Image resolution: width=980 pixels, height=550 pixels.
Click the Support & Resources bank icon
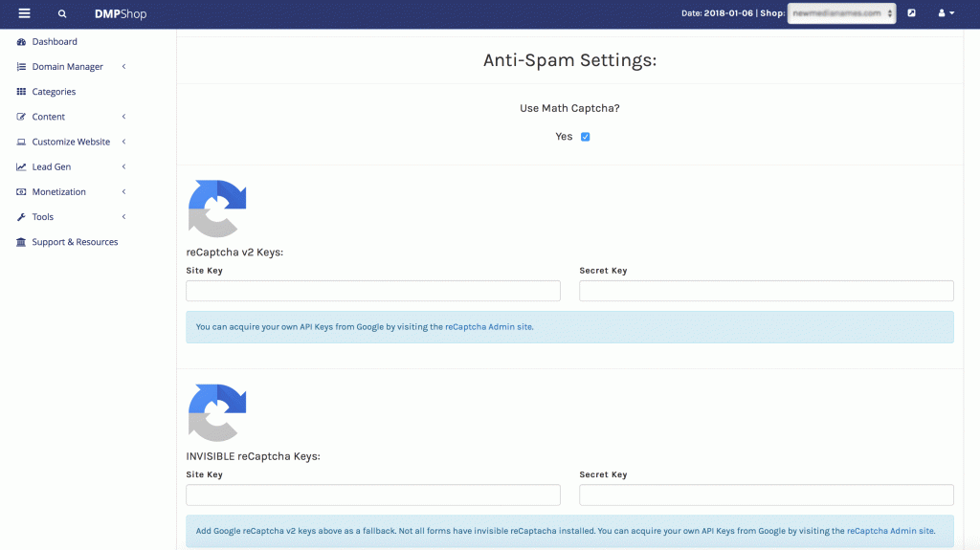tap(22, 242)
